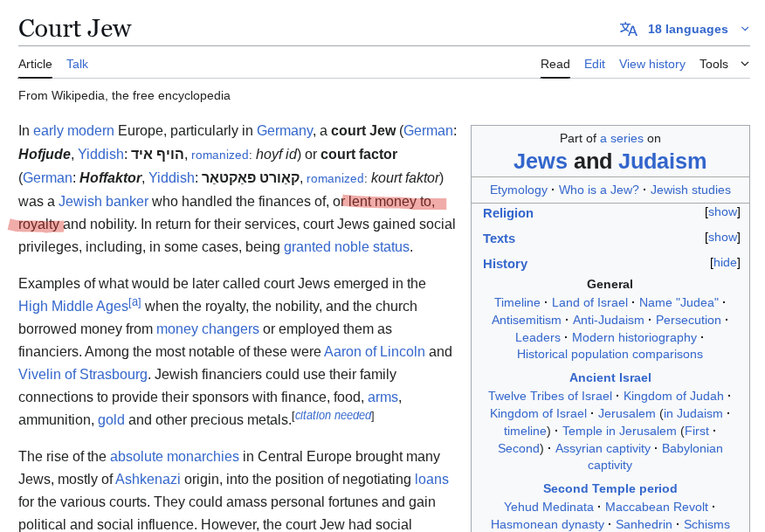Open Aaron of Lincoln article
Image resolution: width=765 pixels, height=532 pixels.
(375, 351)
